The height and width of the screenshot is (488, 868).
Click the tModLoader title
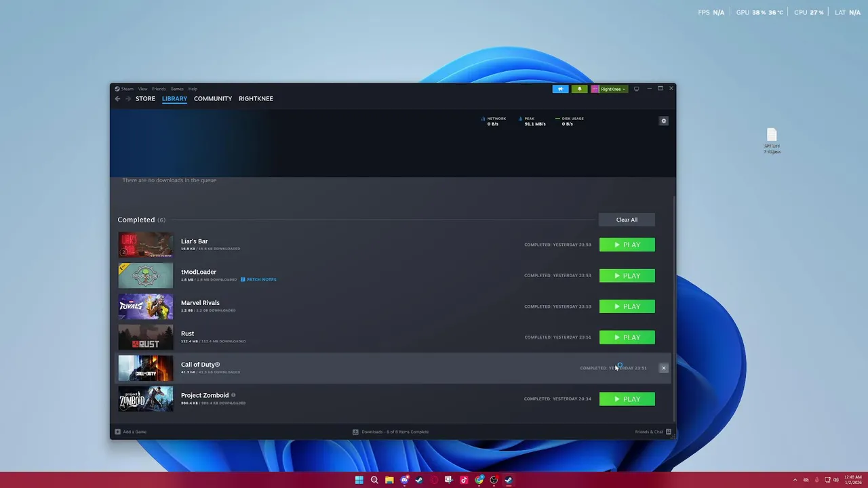(199, 272)
